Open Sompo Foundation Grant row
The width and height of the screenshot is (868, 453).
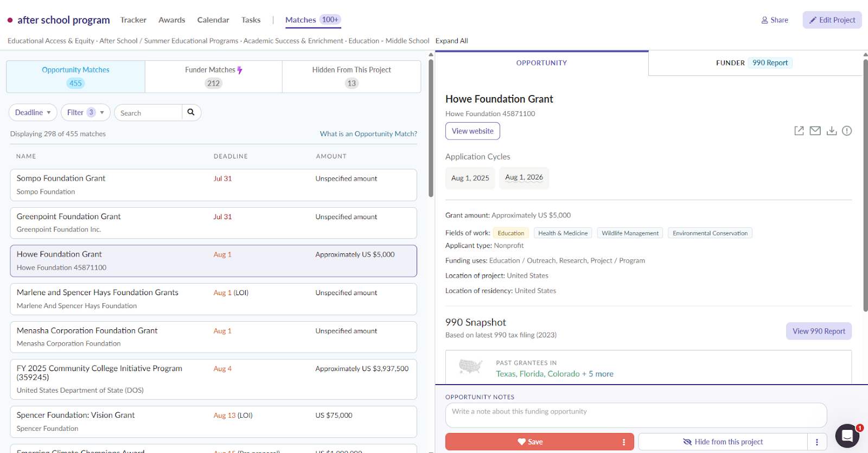pyautogui.click(x=213, y=185)
